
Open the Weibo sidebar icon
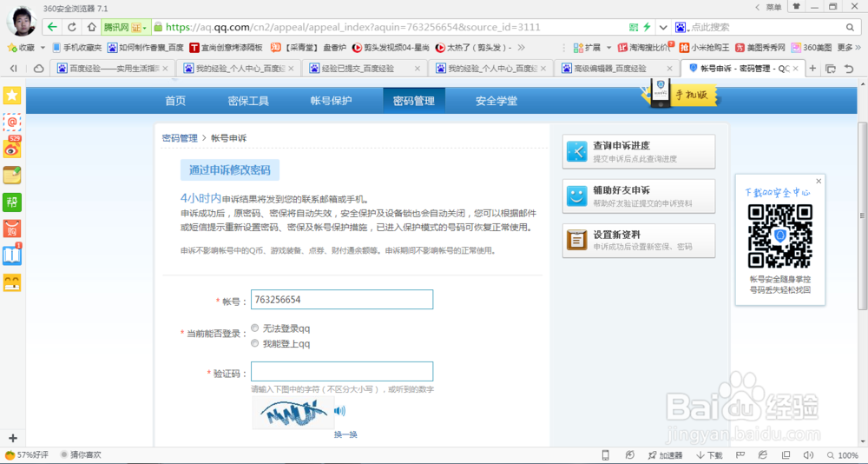pos(12,148)
